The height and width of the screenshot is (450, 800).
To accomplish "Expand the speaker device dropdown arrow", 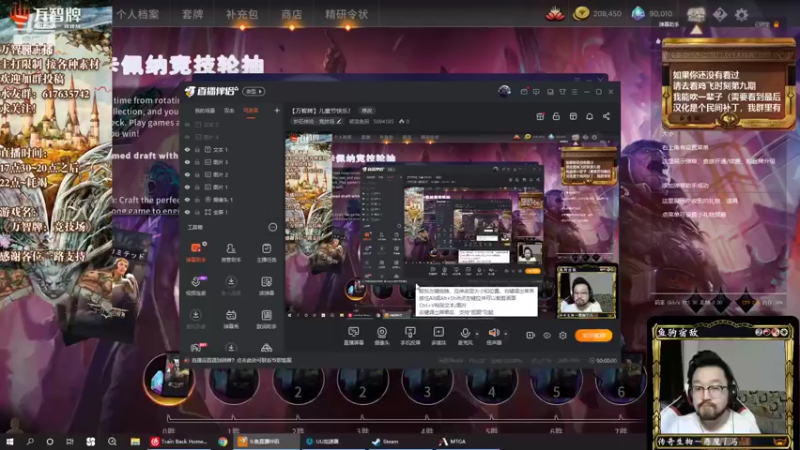I will point(506,334).
